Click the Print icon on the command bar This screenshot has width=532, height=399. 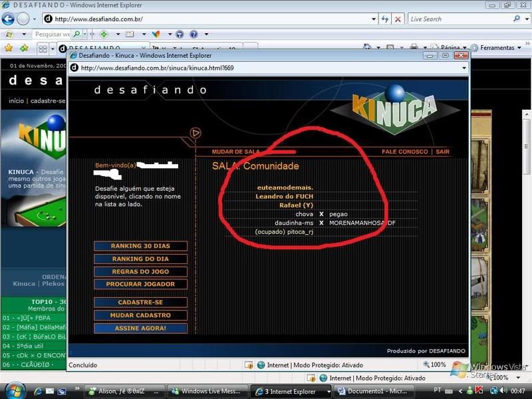(415, 48)
